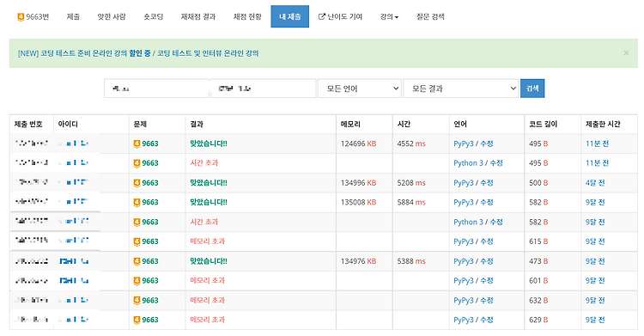Image resolution: width=644 pixels, height=336 pixels.
Task: Click 수정 for the 4552 ms PyPy3 submission
Action: click(487, 144)
